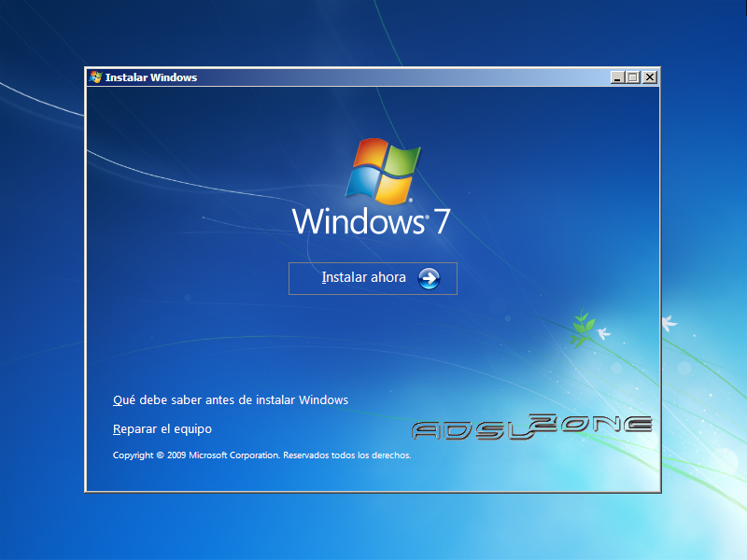Click the ADSLZone watermark logo
This screenshot has width=747, height=560.
(531, 427)
